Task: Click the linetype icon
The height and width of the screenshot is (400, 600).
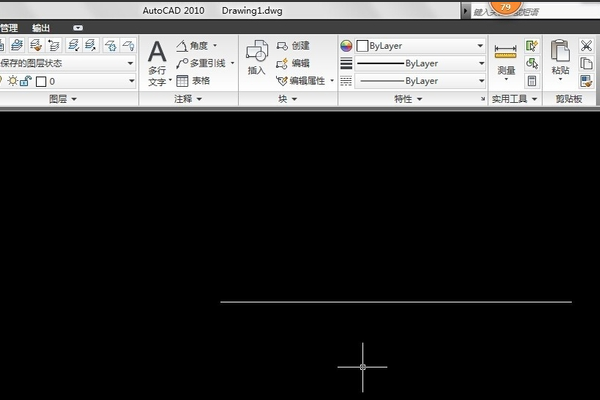Action: pos(346,81)
